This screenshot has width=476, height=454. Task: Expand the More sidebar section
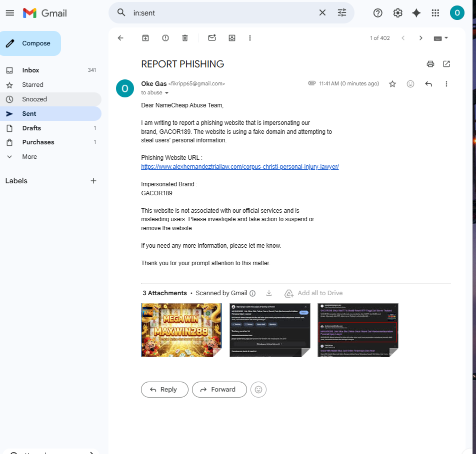pyautogui.click(x=50, y=157)
